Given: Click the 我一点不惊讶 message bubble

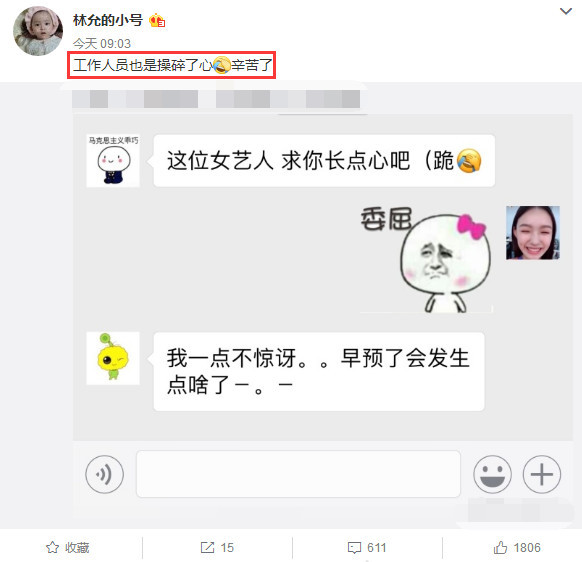Looking at the screenshot, I should 319,372.
